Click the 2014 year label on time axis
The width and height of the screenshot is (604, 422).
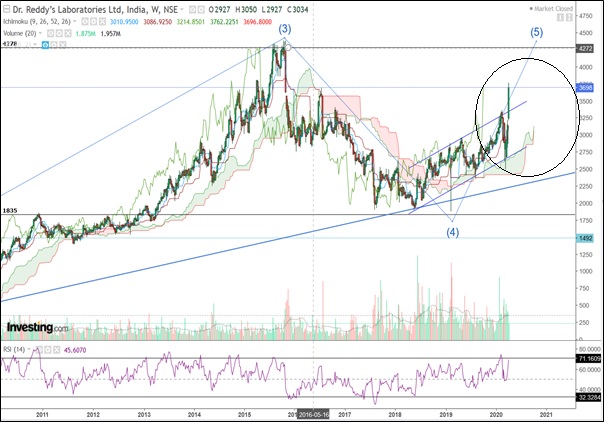coord(194,414)
